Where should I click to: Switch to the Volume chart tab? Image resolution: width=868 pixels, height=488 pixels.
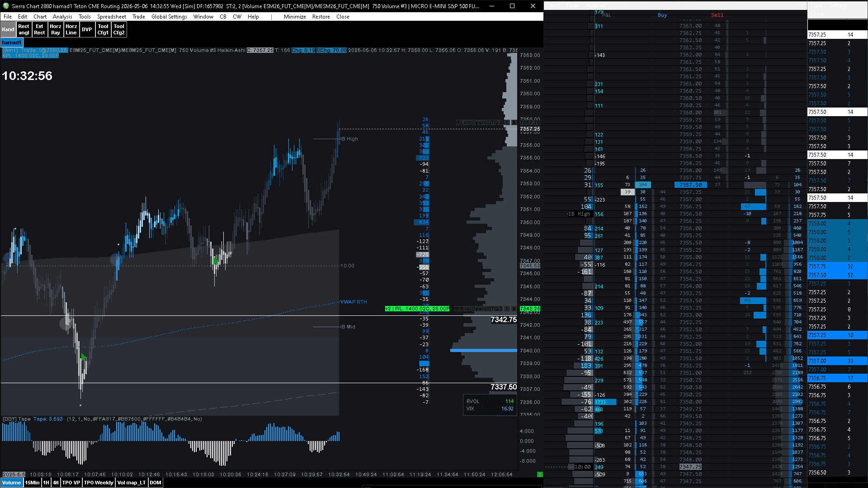(x=11, y=483)
